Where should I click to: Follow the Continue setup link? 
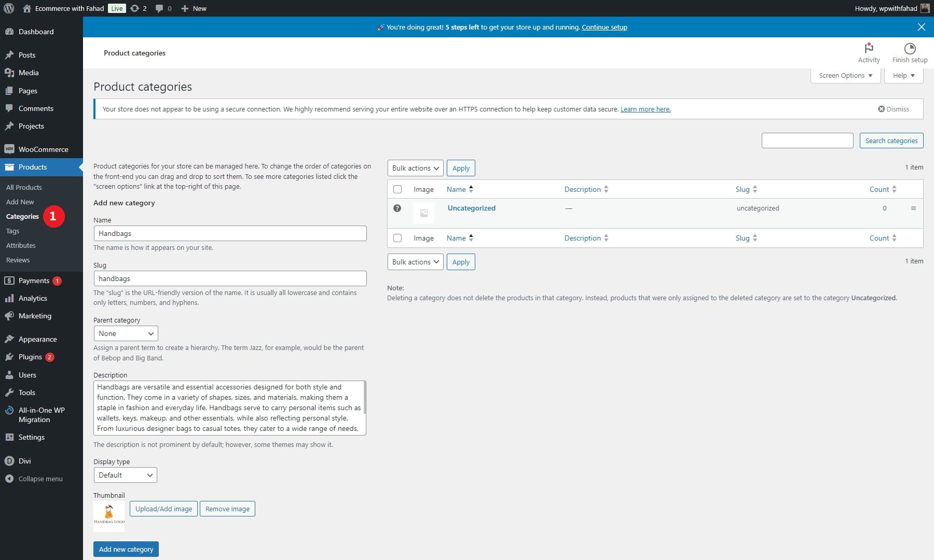pos(605,27)
